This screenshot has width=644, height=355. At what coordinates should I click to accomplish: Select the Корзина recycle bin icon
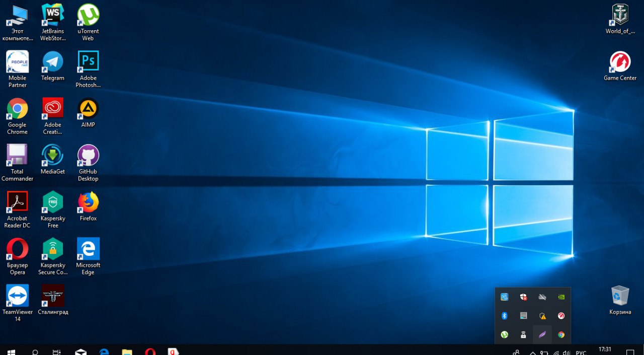tap(620, 300)
